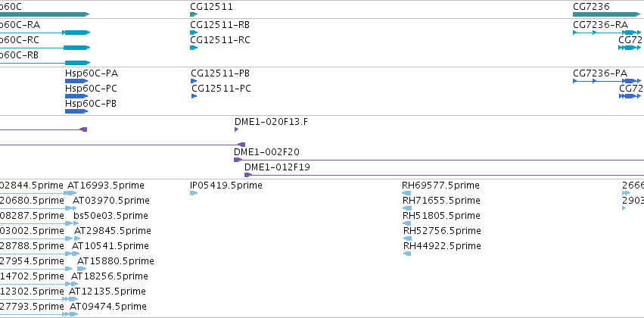The width and height of the screenshot is (644, 318).
Task: Select the light blue arrow under IP05419.5prime
Action: [x=194, y=193]
